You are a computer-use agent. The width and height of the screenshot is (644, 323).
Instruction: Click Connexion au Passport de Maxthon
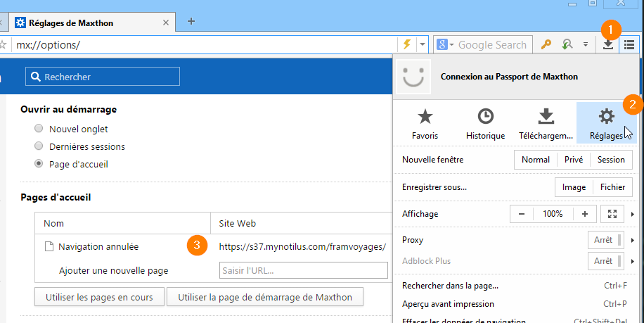(509, 77)
